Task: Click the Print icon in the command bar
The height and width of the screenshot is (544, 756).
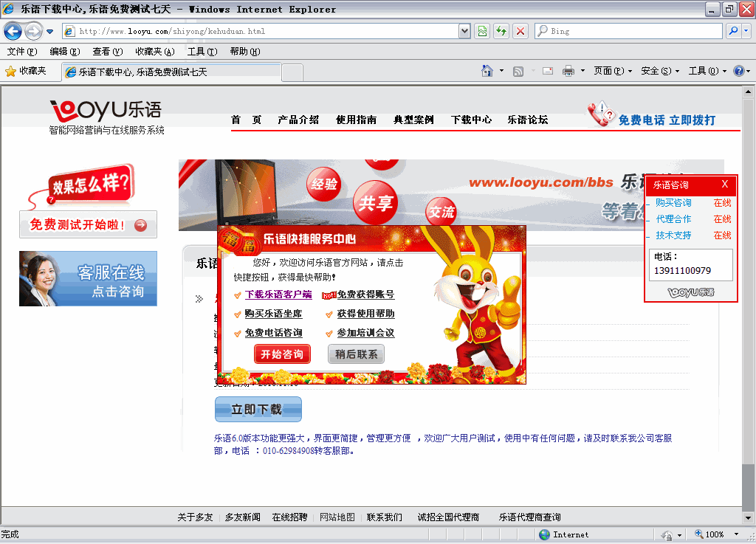Action: pyautogui.click(x=568, y=72)
